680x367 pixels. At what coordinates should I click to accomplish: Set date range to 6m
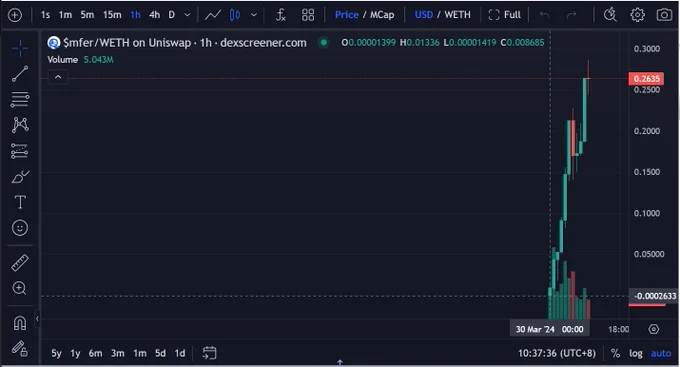pyautogui.click(x=95, y=354)
